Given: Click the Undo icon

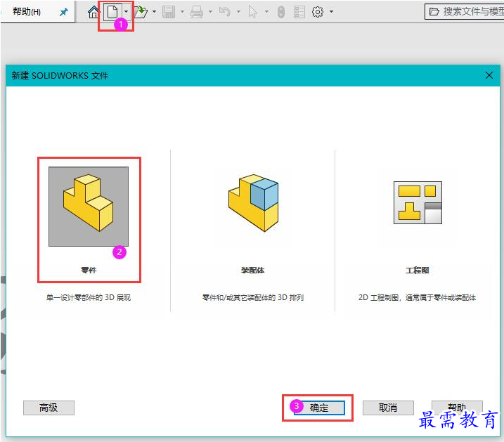Looking at the screenshot, I should coord(225,12).
